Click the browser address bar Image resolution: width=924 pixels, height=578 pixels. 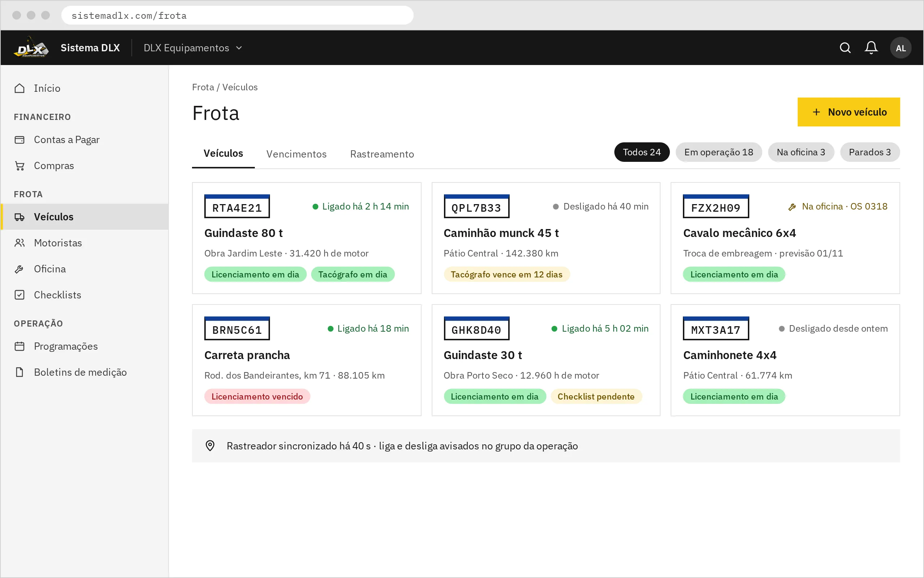coord(237,15)
